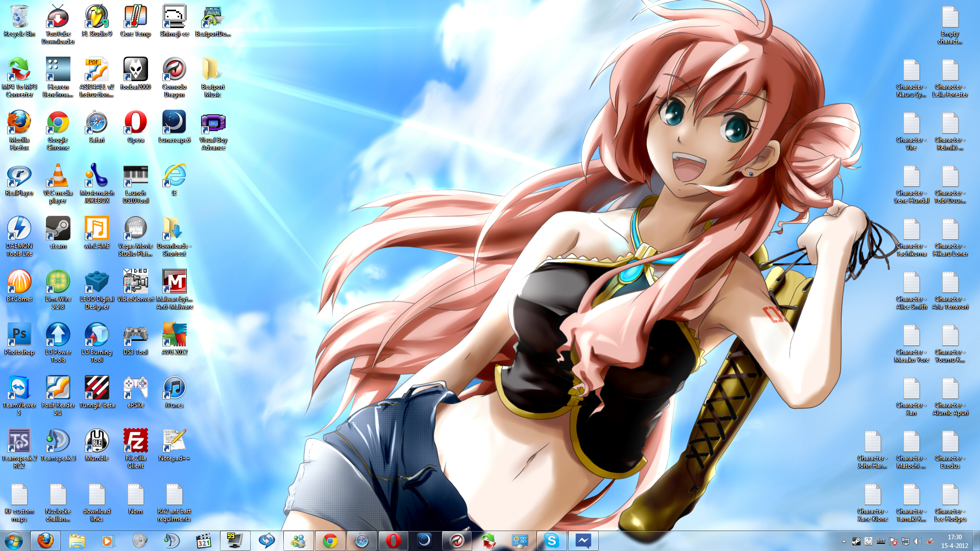Select the Beatport Music folder
The image size is (980, 551).
pyautogui.click(x=213, y=78)
